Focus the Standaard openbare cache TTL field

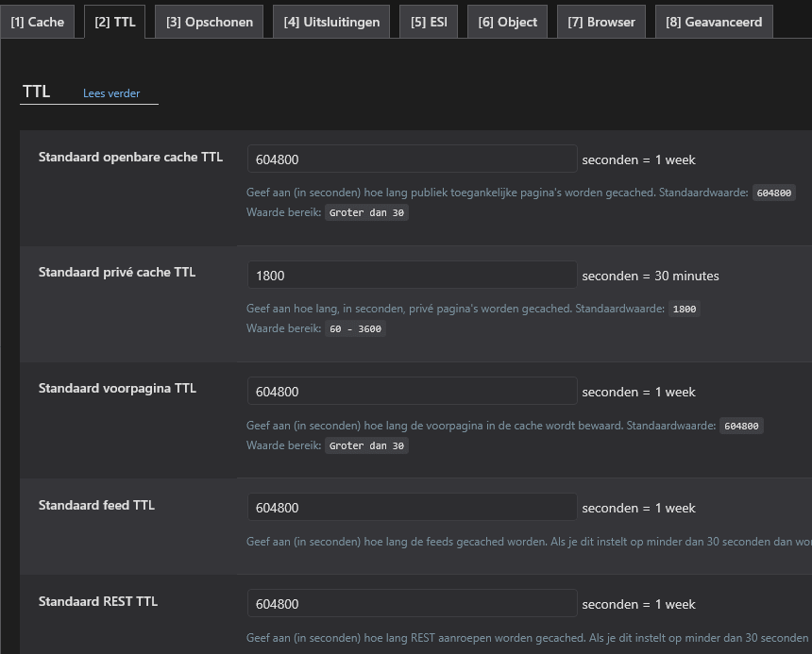412,159
